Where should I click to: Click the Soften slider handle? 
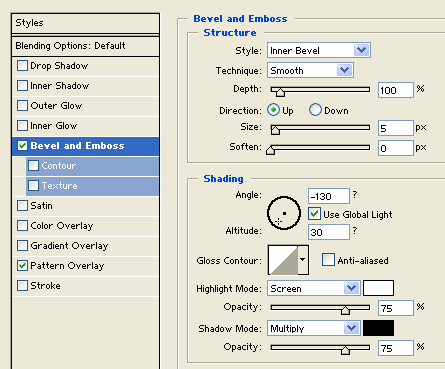(270, 150)
